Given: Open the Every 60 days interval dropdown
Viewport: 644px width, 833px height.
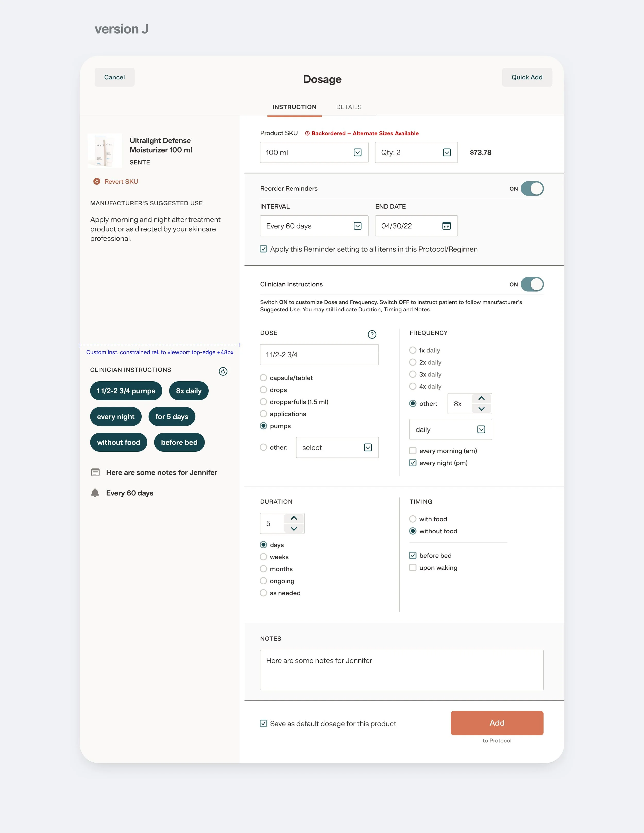Looking at the screenshot, I should [x=314, y=226].
